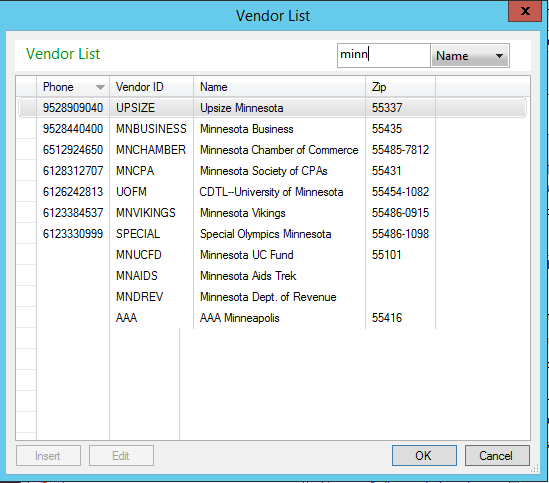The width and height of the screenshot is (549, 483).
Task: Open the Name search-field dropdown
Action: (x=470, y=56)
